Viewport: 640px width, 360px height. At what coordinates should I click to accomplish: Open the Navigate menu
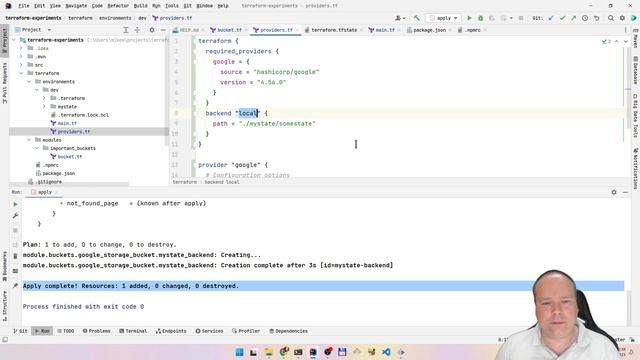[76, 6]
